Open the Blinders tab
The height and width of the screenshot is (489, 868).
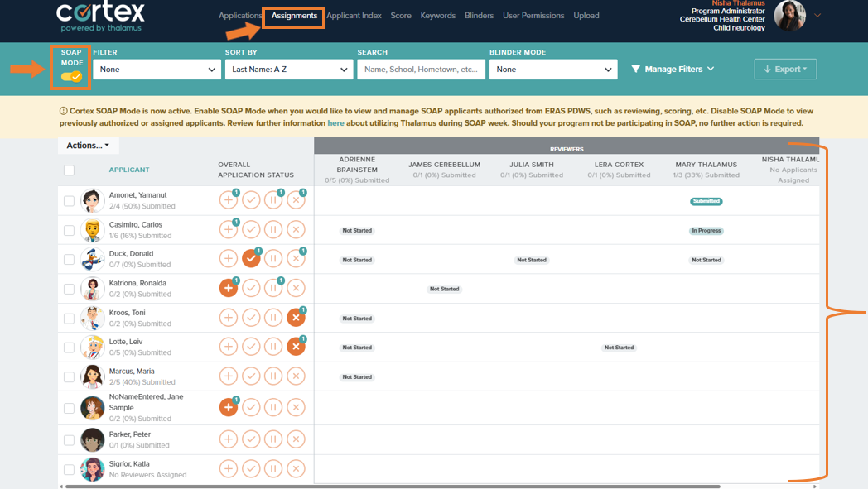(x=479, y=16)
